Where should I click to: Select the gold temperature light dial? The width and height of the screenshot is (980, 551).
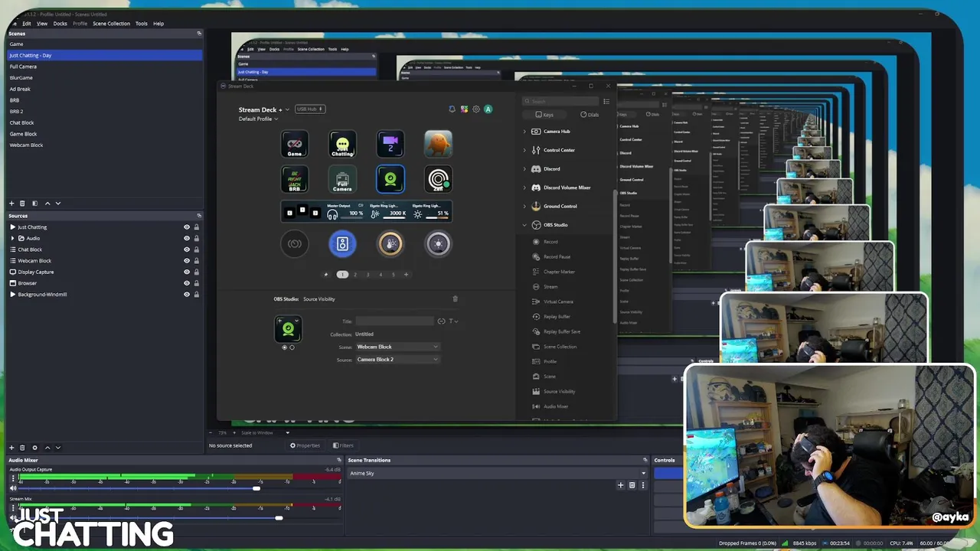coord(390,243)
